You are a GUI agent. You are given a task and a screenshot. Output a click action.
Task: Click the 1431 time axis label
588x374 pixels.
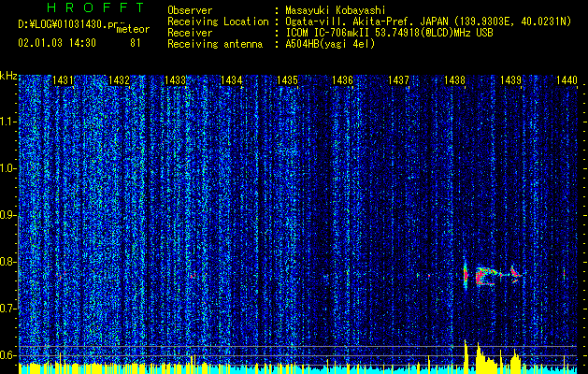pos(63,80)
